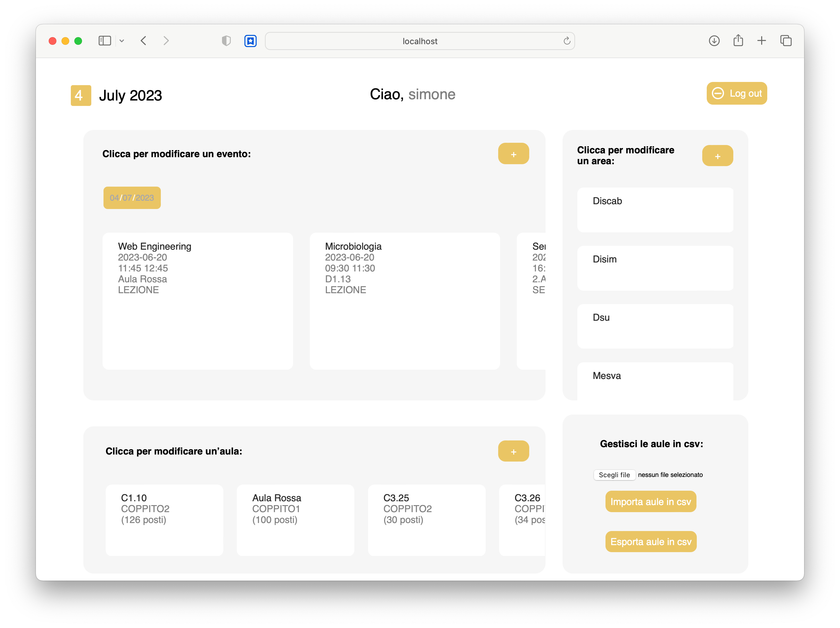840x628 pixels.
Task: Click the Share icon in toolbar
Action: (738, 40)
